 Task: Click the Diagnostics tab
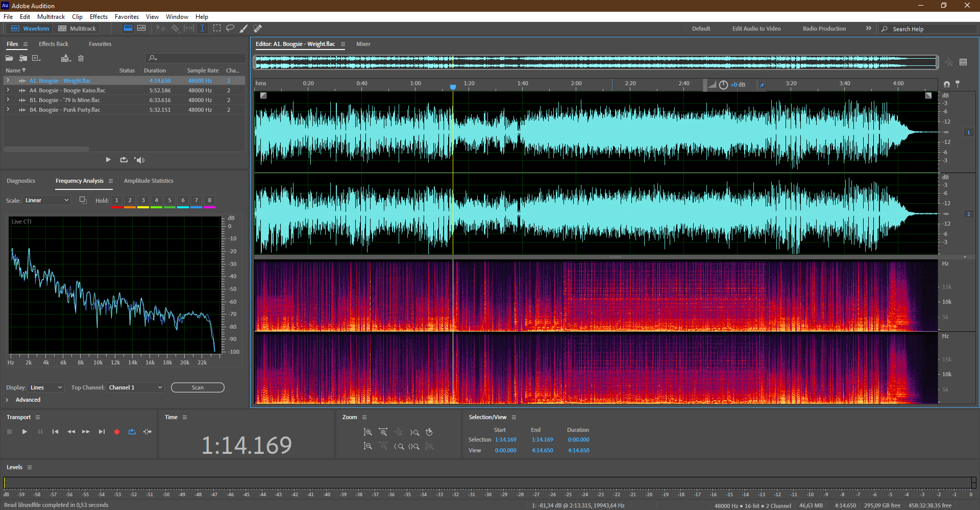[x=21, y=181]
